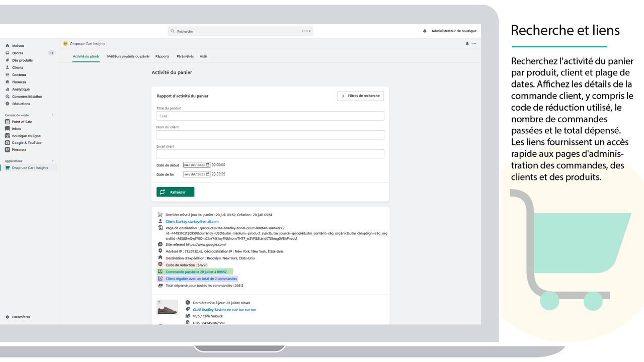
Task: Click '10/5 / Café Nubuck' variant text
Action: point(208,316)
